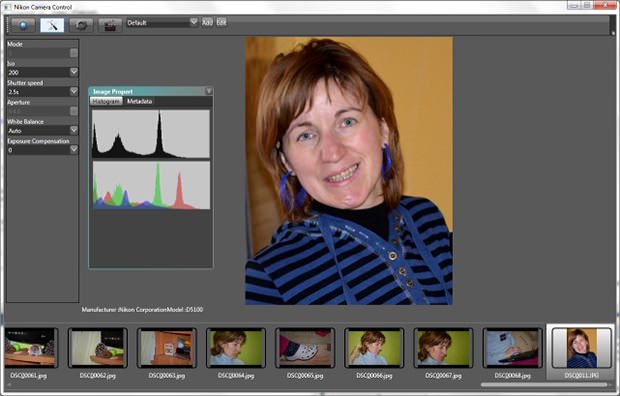This screenshot has height=396, width=620.
Task: Expand the Iso 200 dropdown
Action: click(43, 72)
